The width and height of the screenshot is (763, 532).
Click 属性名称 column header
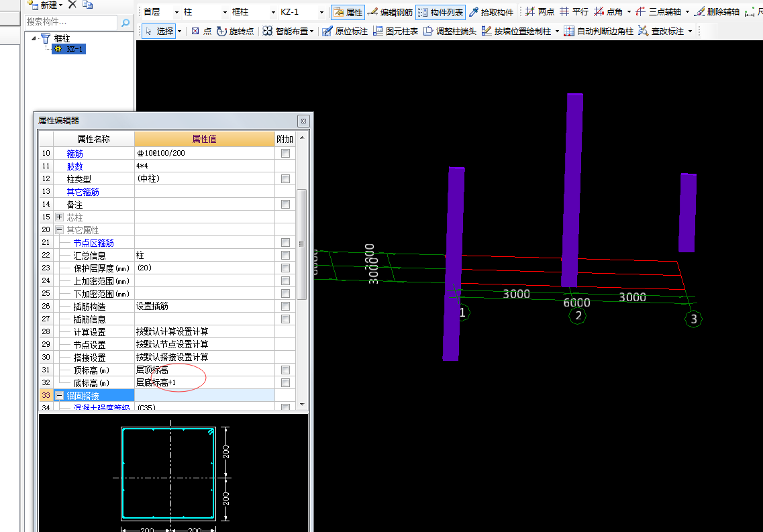click(93, 139)
